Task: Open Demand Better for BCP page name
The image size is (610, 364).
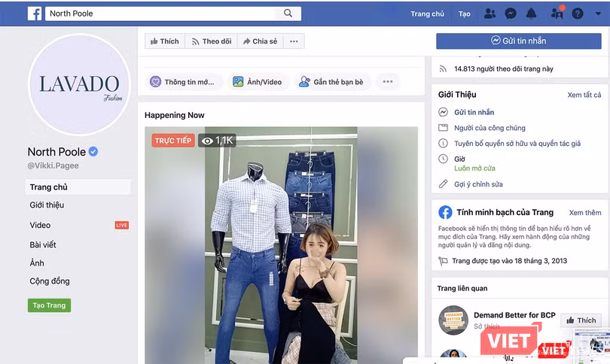Action: coord(514,315)
